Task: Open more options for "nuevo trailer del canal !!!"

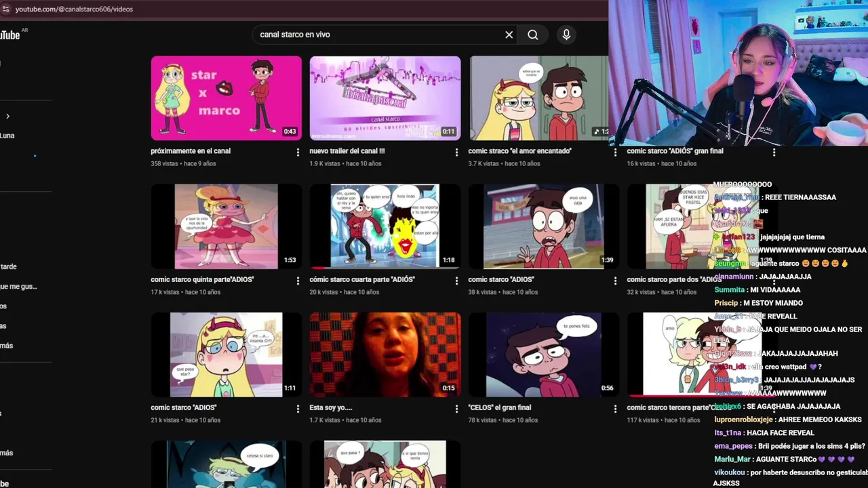Action: click(456, 152)
